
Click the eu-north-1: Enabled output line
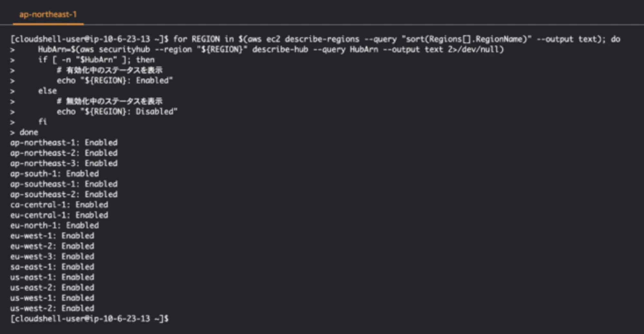tap(54, 225)
